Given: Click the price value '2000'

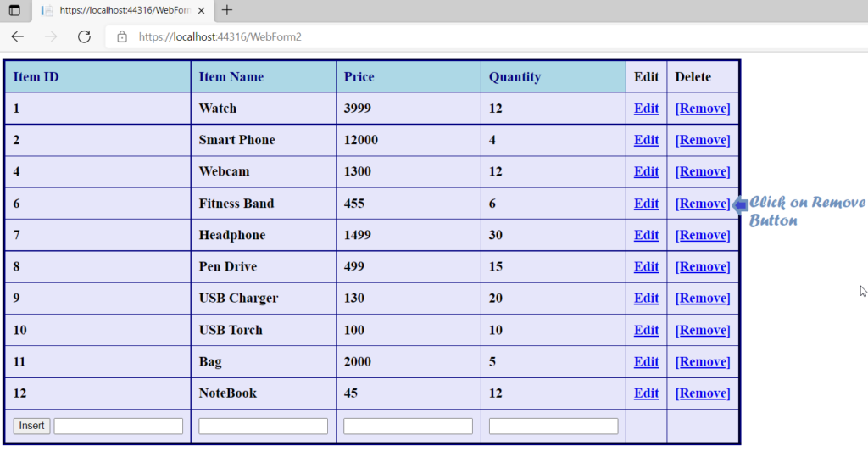Looking at the screenshot, I should [x=357, y=362].
